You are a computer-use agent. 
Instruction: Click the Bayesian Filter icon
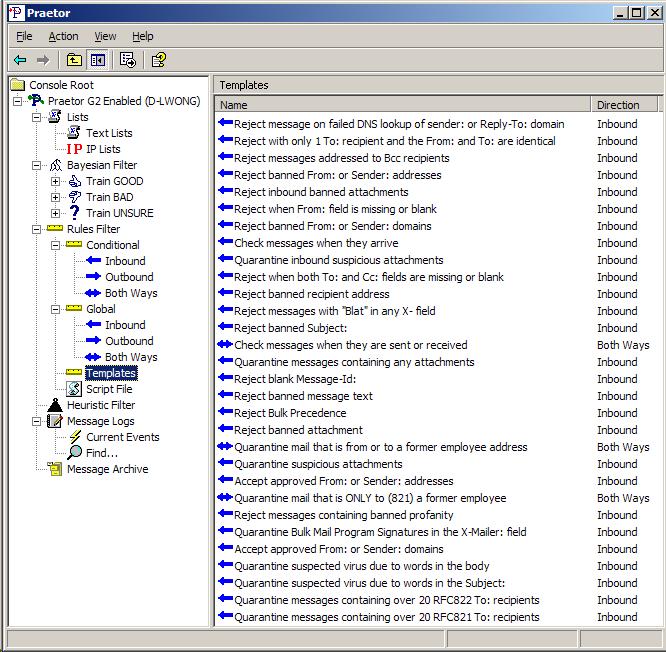(56, 165)
